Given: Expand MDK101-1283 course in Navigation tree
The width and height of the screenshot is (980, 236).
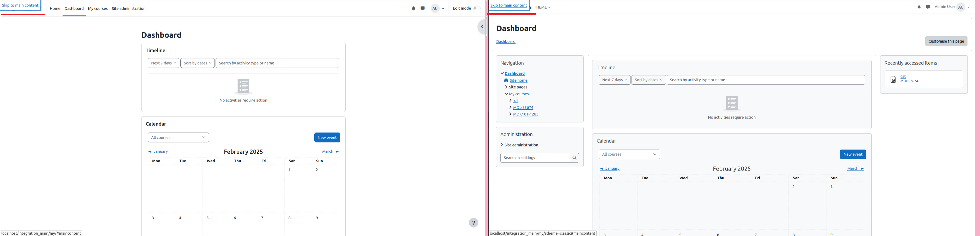Looking at the screenshot, I should (x=511, y=114).
